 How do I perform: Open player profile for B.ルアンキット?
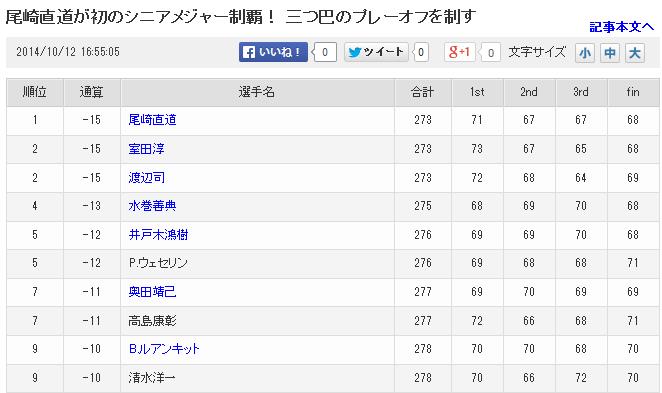pos(164,349)
